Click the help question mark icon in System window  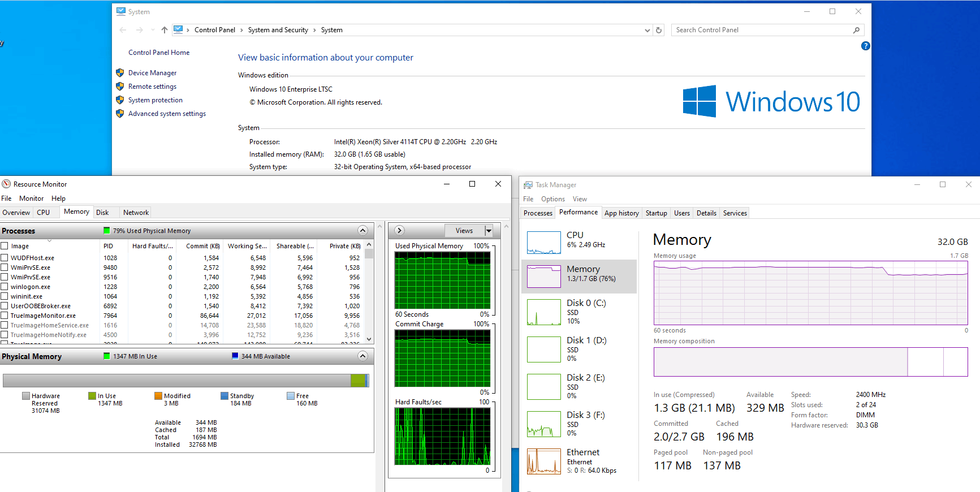pyautogui.click(x=865, y=46)
